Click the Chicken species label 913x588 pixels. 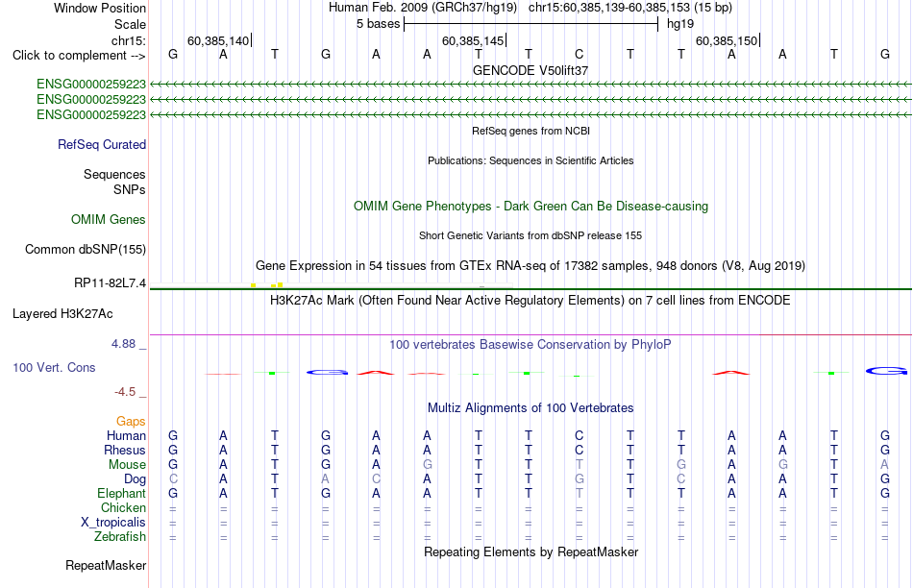(x=123, y=507)
